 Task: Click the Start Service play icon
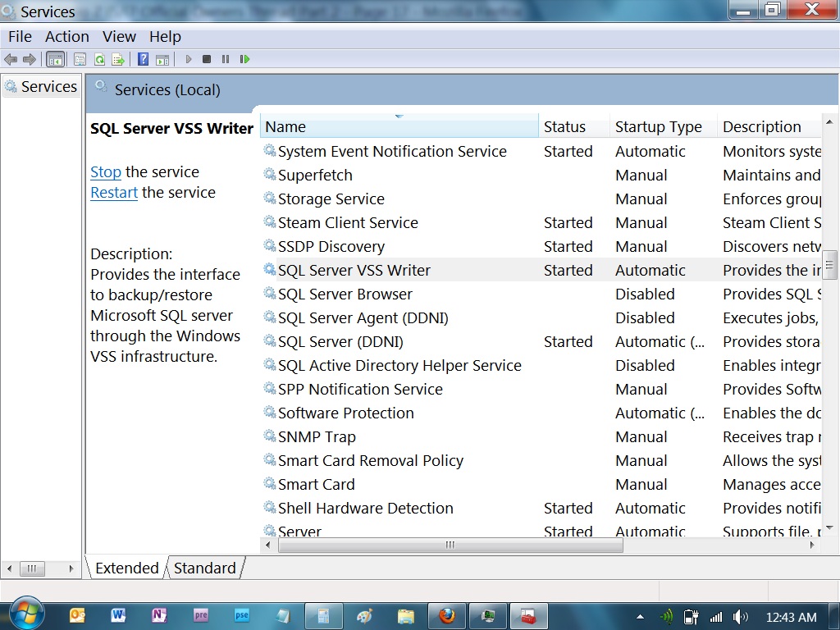189,59
